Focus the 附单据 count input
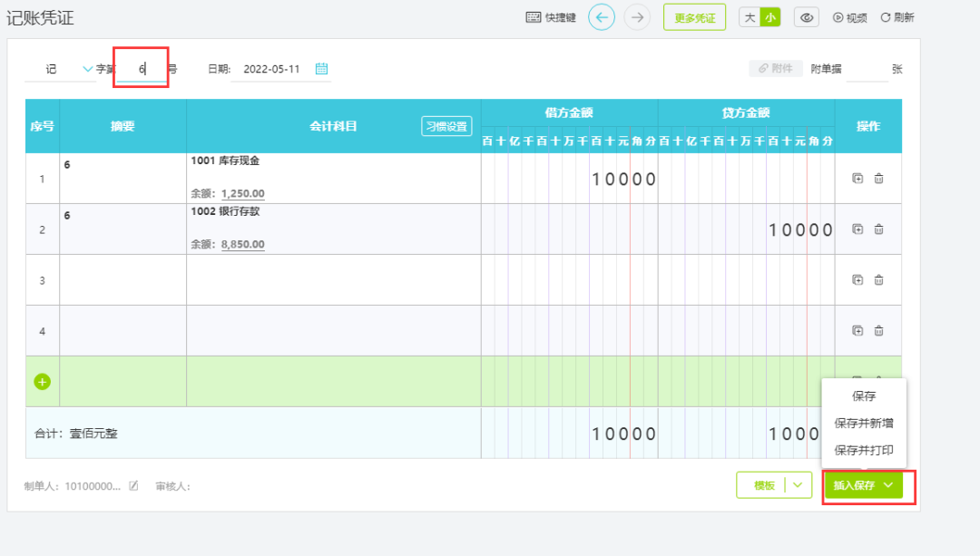This screenshot has width=980, height=556. point(867,69)
